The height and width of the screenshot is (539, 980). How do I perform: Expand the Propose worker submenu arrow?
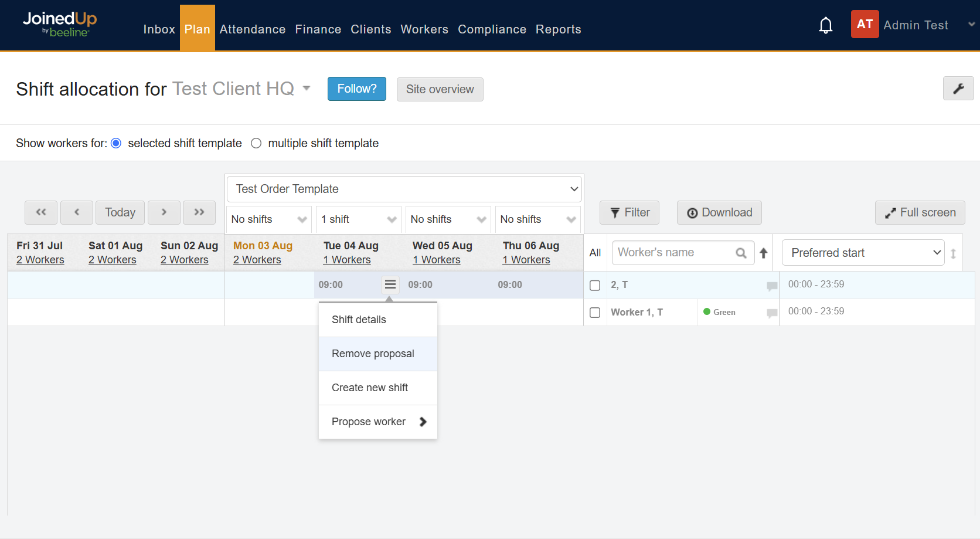point(423,422)
